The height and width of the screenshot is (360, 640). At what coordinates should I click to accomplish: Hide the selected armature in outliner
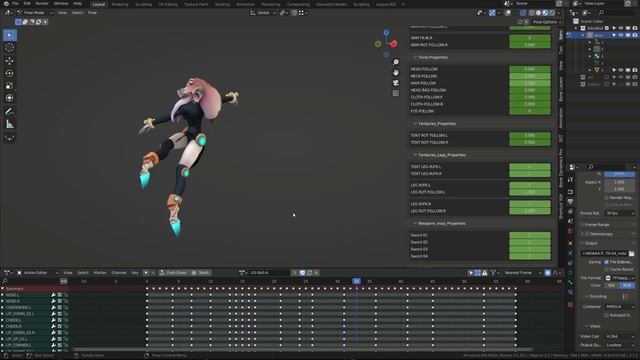tap(621, 35)
